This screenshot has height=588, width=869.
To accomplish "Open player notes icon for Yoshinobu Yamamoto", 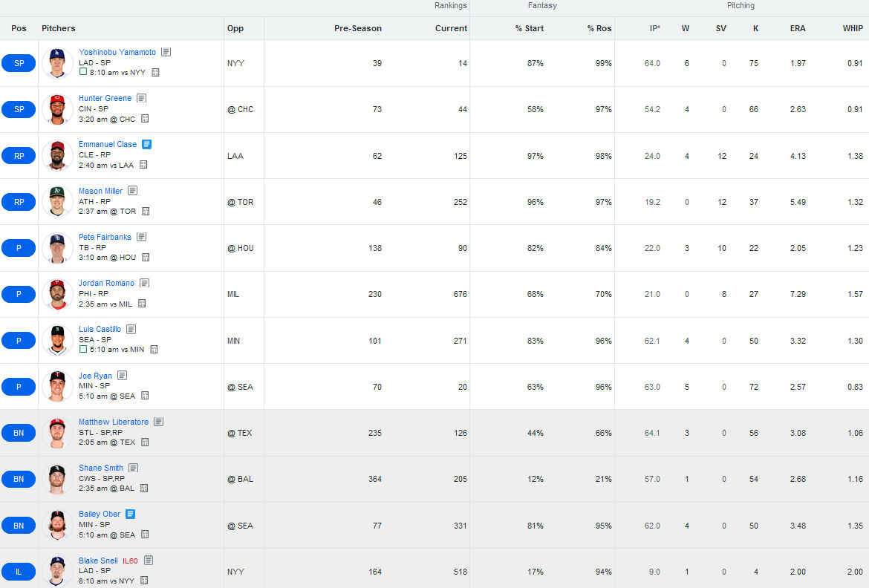I will 166,52.
